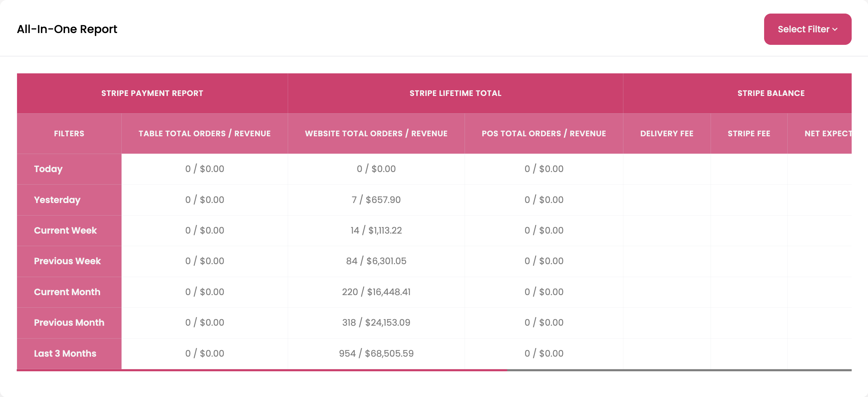The height and width of the screenshot is (397, 868).
Task: Click the Stripe Payment Report header
Action: [152, 93]
